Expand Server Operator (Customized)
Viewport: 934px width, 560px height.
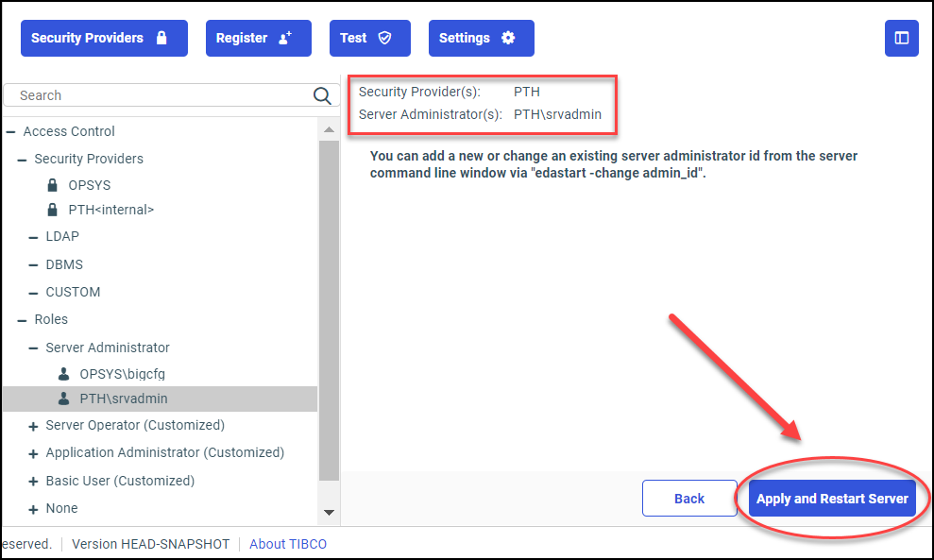coord(32,425)
